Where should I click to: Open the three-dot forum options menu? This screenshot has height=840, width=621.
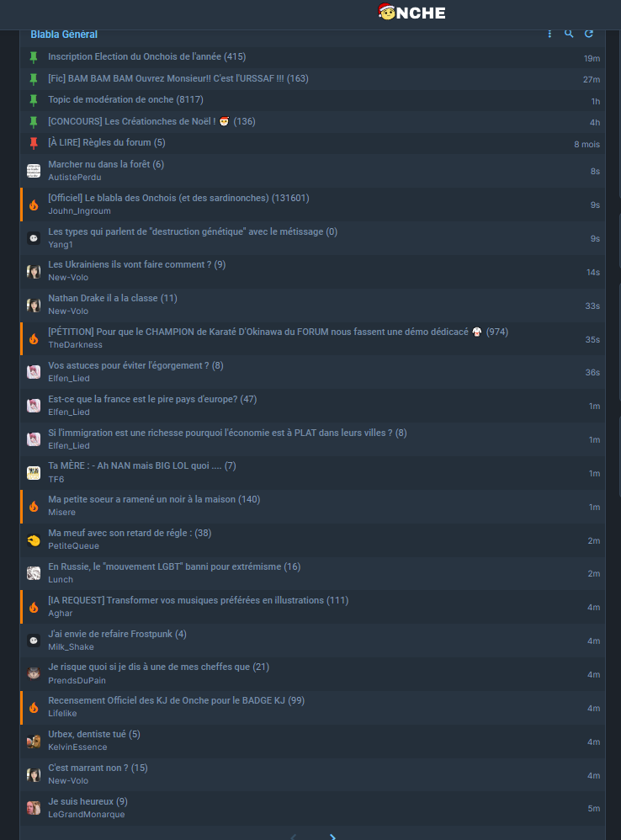pos(549,34)
